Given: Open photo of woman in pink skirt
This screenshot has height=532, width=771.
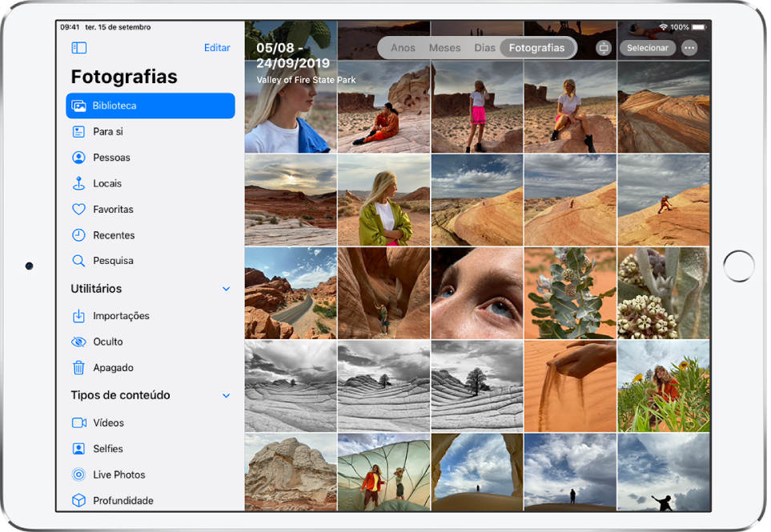Looking at the screenshot, I should [477, 107].
